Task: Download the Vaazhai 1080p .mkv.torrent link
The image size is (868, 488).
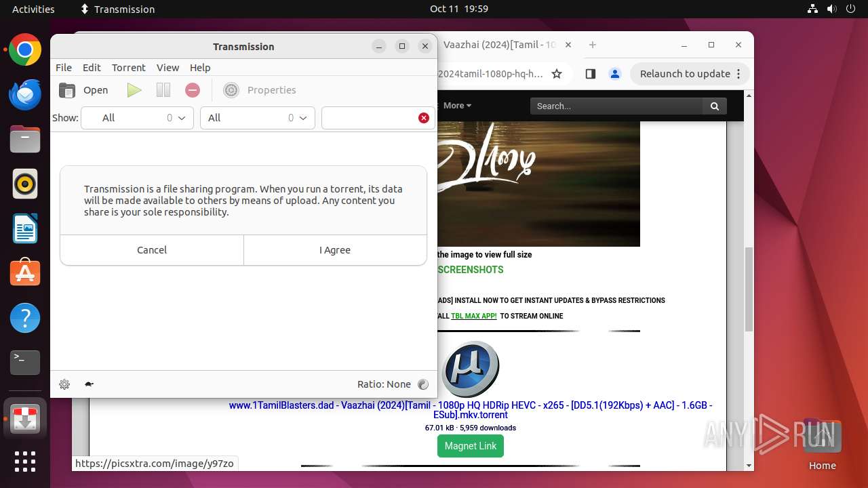Action: tap(471, 410)
